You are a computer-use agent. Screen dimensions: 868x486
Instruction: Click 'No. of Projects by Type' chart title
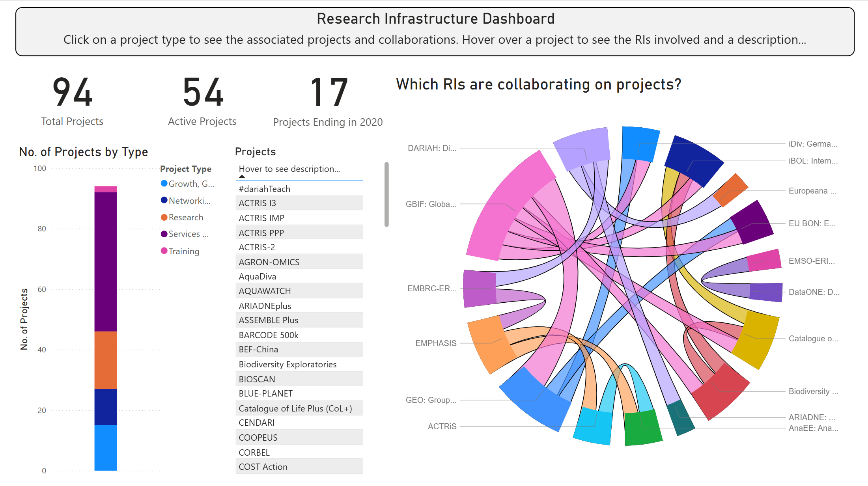point(84,152)
